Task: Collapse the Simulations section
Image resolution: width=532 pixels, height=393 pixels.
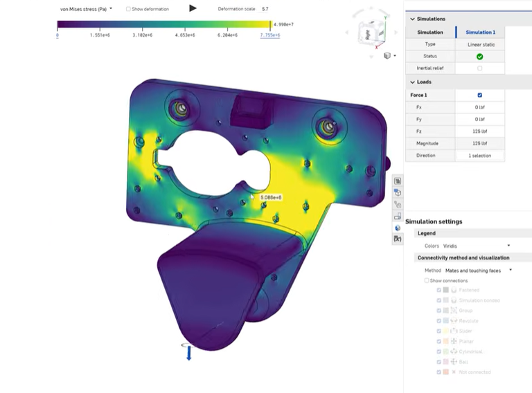Action: click(x=413, y=19)
